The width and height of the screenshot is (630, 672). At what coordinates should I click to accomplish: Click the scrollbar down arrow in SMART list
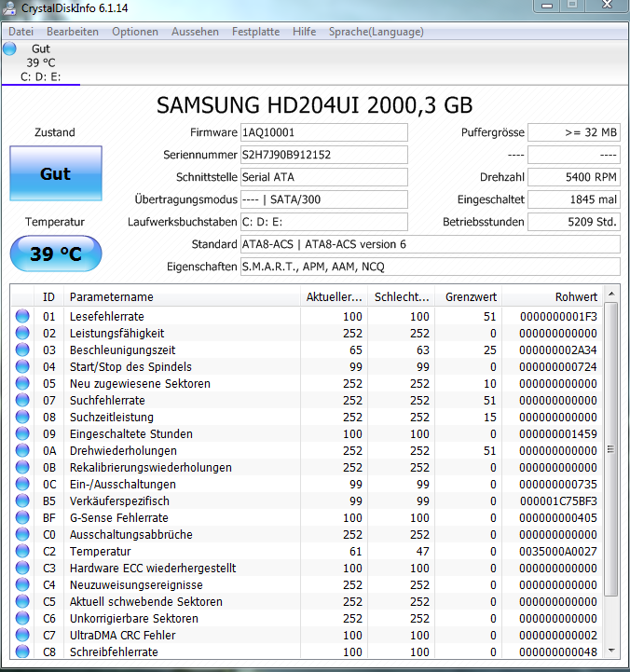[611, 651]
